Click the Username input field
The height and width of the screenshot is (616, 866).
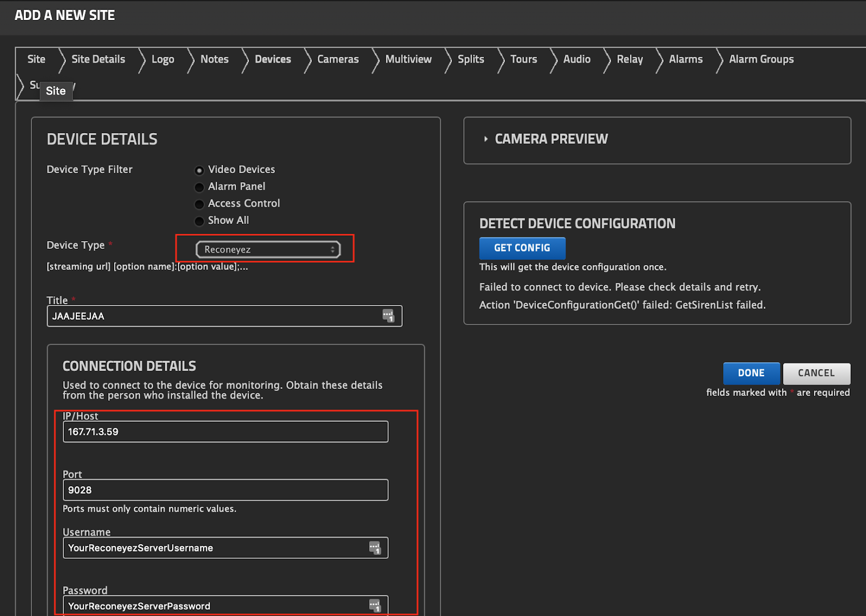[225, 548]
